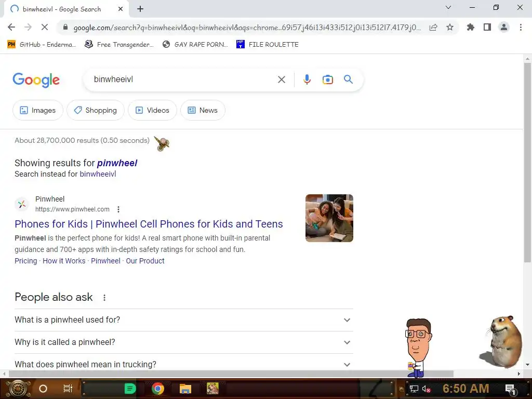View site information lock icon
This screenshot has height=399, width=532.
(65, 27)
